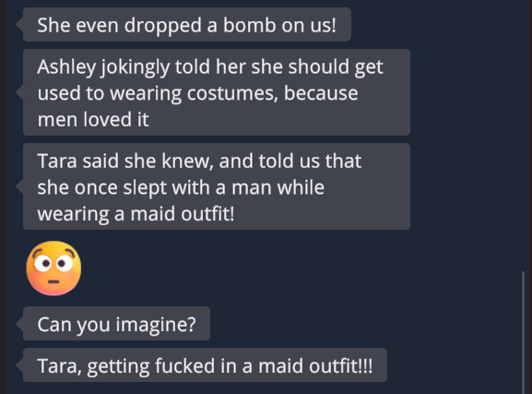The image size is (532, 394).
Task: Click the bubble tail of "She even dropped" message
Action: pos(19,25)
